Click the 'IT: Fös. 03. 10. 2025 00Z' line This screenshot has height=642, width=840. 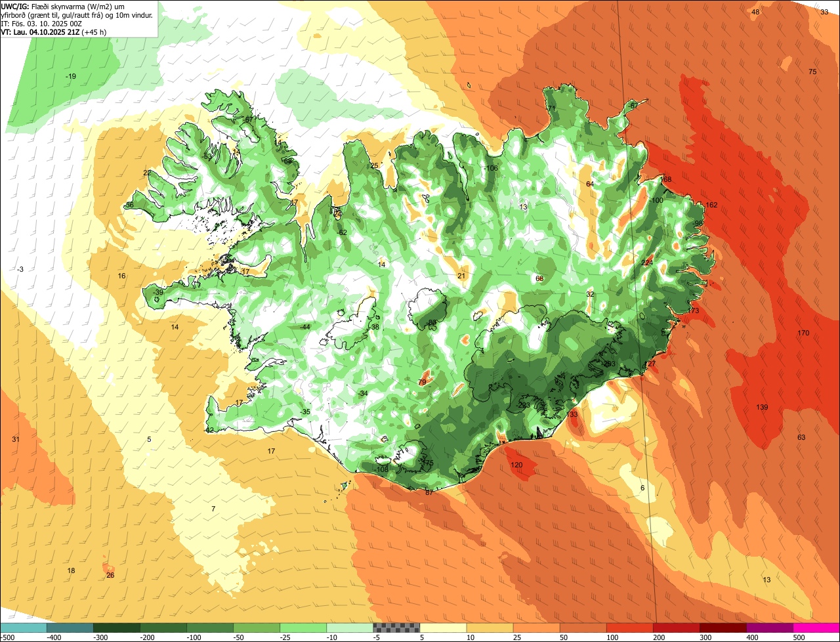41,23
